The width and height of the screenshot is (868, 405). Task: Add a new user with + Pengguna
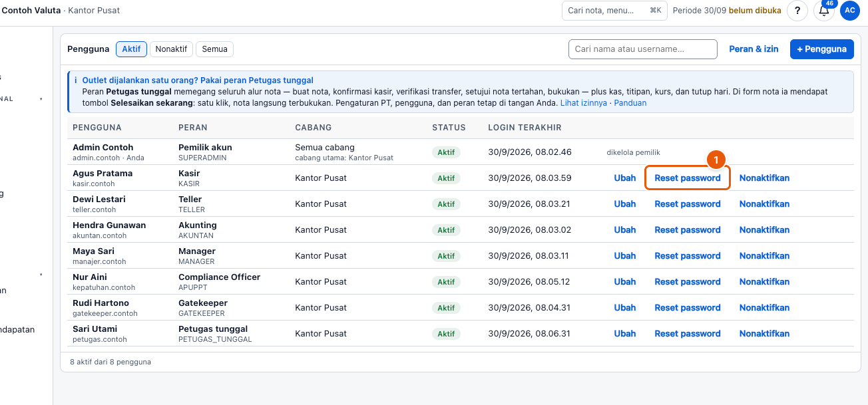point(822,49)
